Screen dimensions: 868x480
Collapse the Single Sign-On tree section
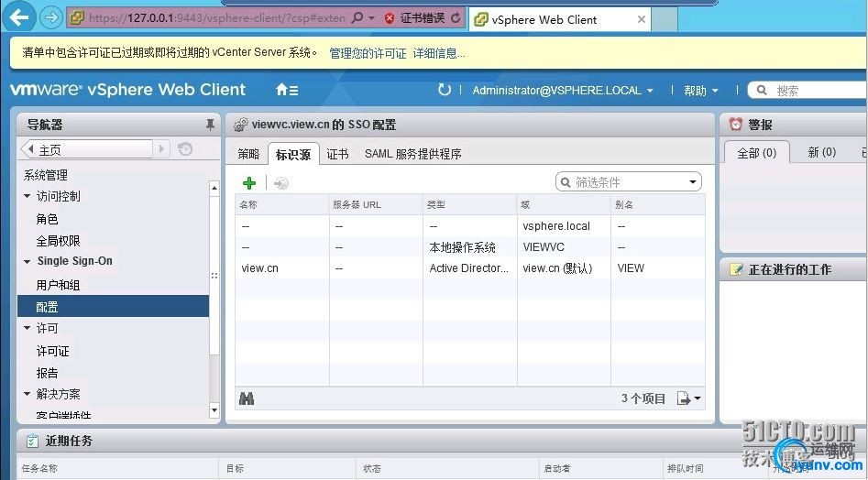[27, 261]
